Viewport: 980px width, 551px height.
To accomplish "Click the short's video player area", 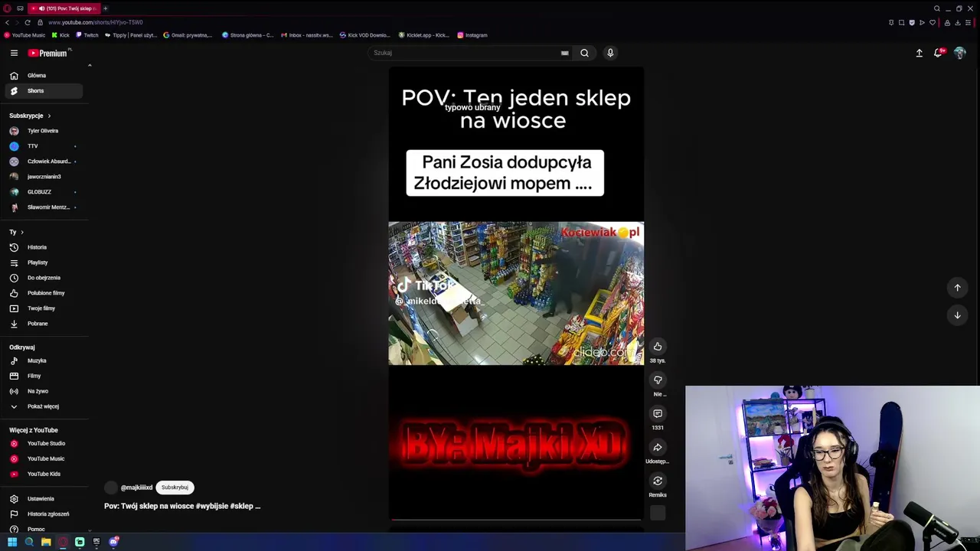I will tap(516, 293).
